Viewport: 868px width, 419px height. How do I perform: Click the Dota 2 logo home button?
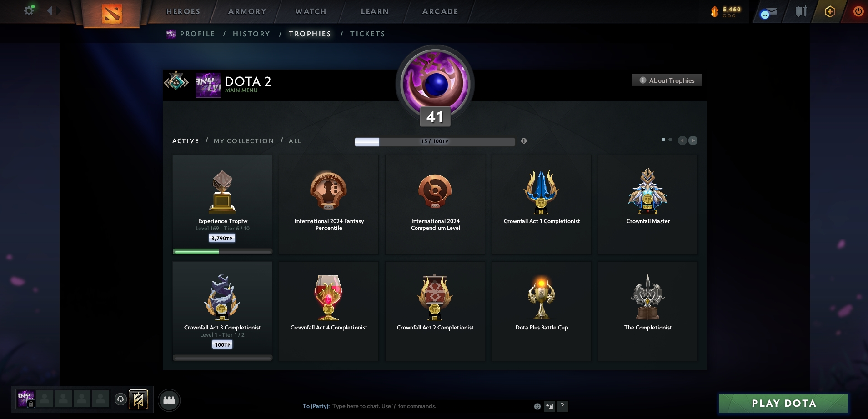(x=112, y=13)
